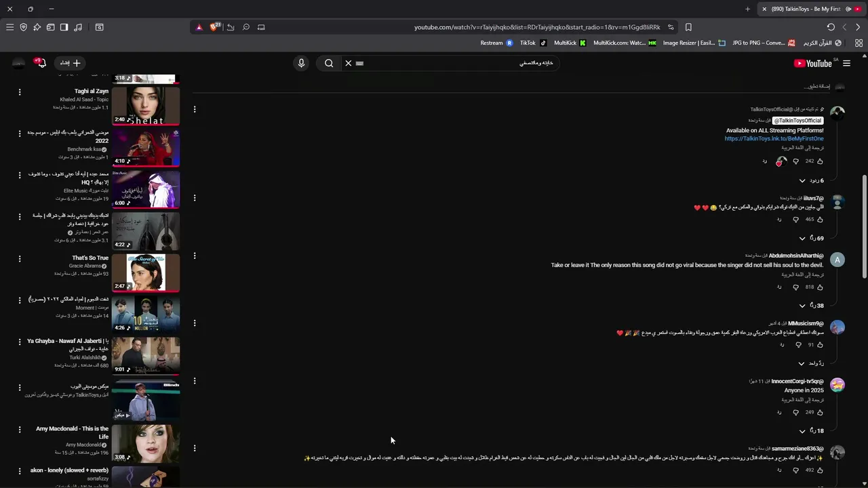The image size is (868, 488).
Task: Open the MultiKick bookmark
Action: point(570,43)
